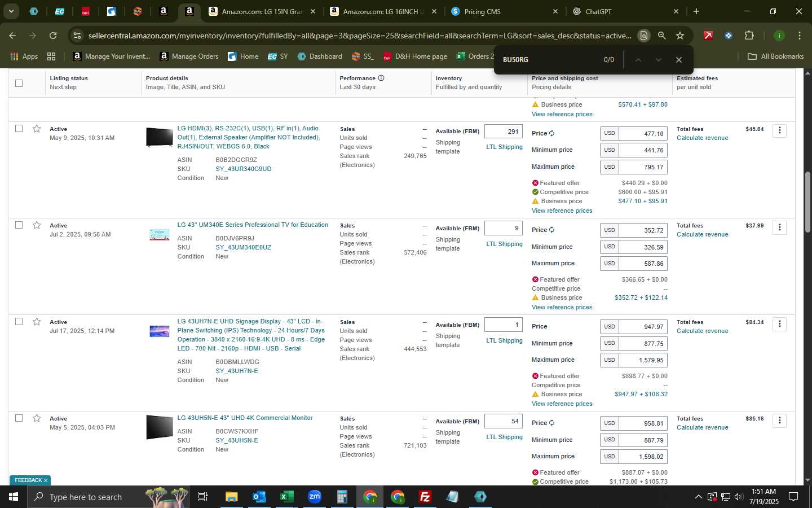The width and height of the screenshot is (812, 508).
Task: Edit price field showing 477.10
Action: (x=643, y=134)
